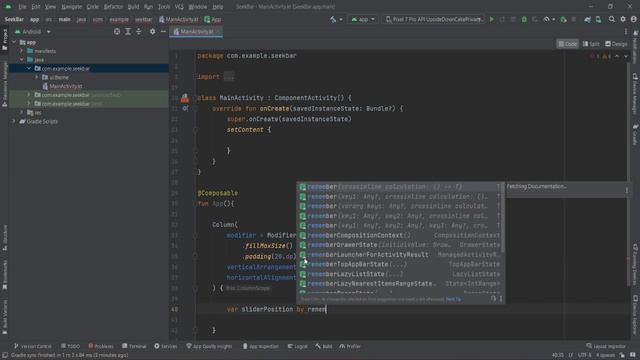Viewport: 640px width, 360px height.
Task: Open App Inspection tool window
Action: point(260,346)
